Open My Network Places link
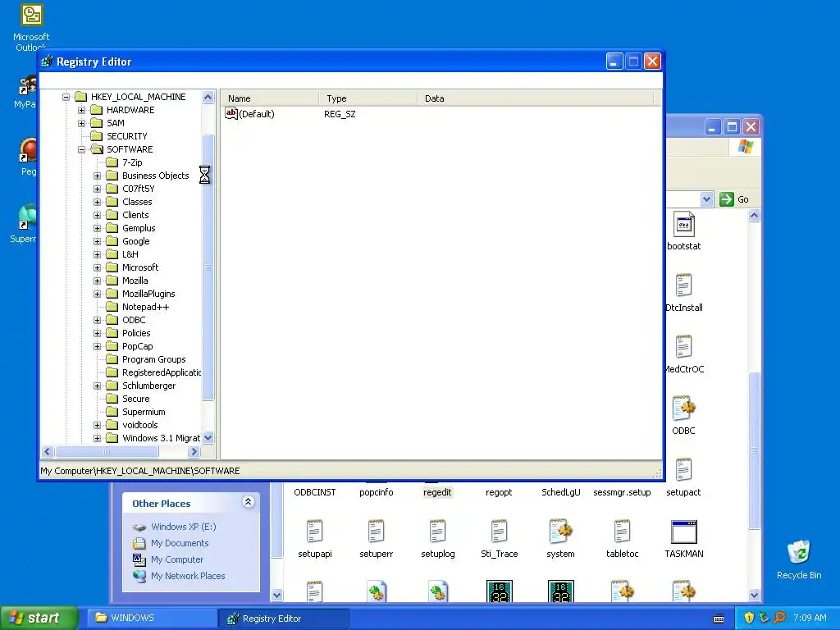The width and height of the screenshot is (840, 630). (x=188, y=576)
